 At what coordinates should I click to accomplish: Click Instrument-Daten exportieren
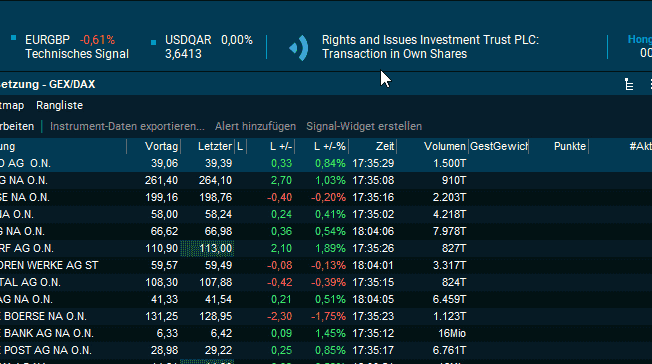[127, 126]
